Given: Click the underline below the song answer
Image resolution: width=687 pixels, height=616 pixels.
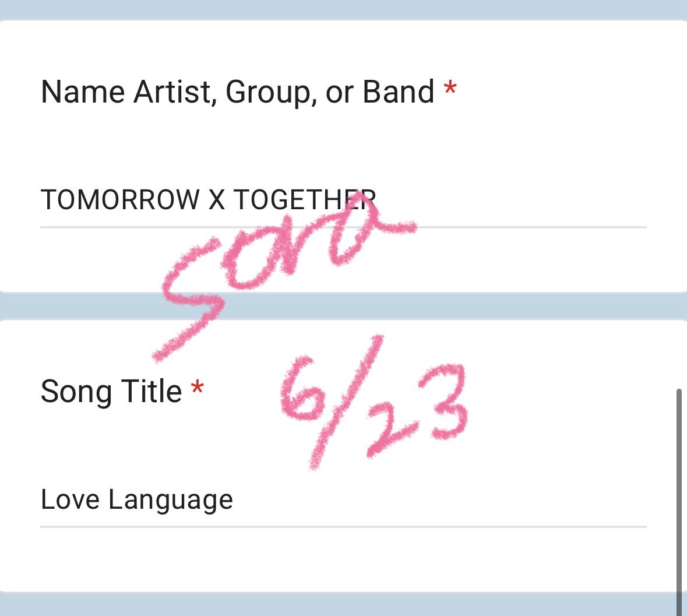Looking at the screenshot, I should coord(343,527).
